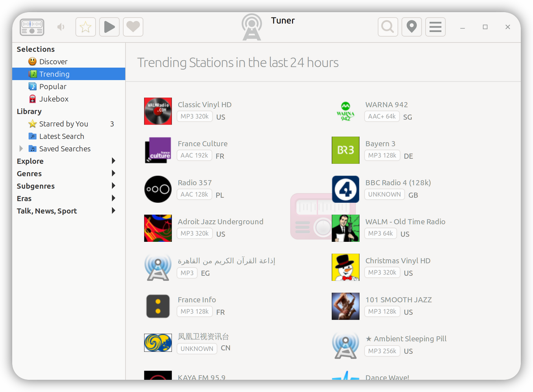The width and height of the screenshot is (533, 392).
Task: Expand the Eras section arrow
Action: pos(114,198)
